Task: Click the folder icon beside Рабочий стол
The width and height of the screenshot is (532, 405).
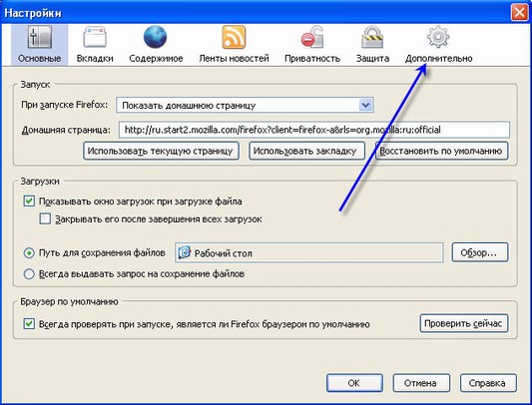Action: (185, 252)
